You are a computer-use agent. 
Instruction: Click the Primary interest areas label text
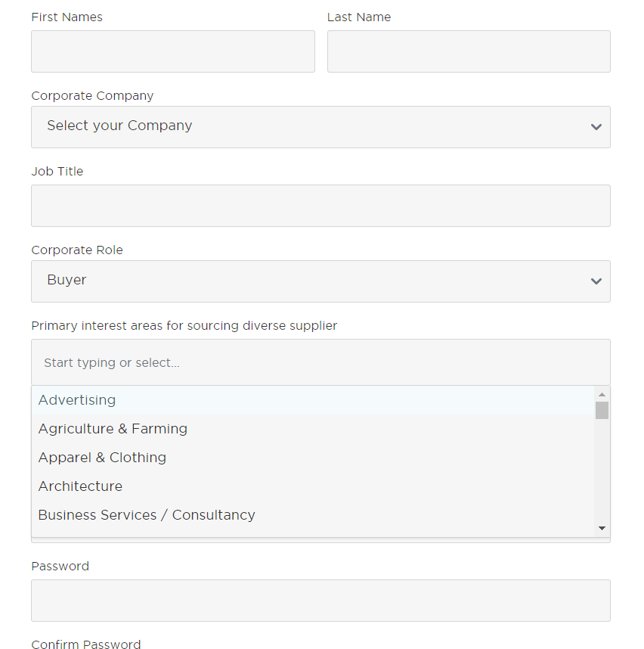[184, 326]
